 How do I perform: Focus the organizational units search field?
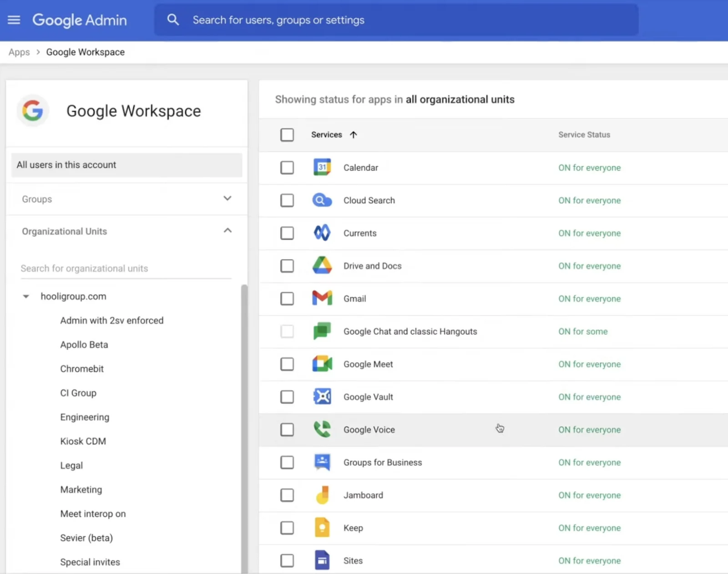pos(126,268)
